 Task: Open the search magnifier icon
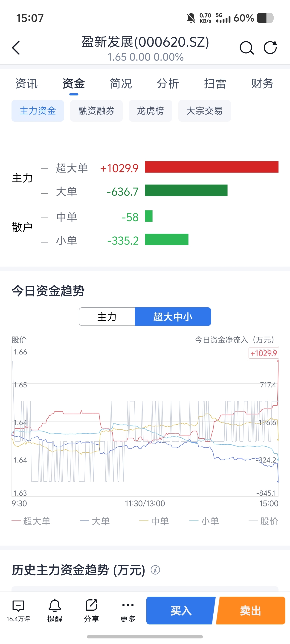point(247,48)
